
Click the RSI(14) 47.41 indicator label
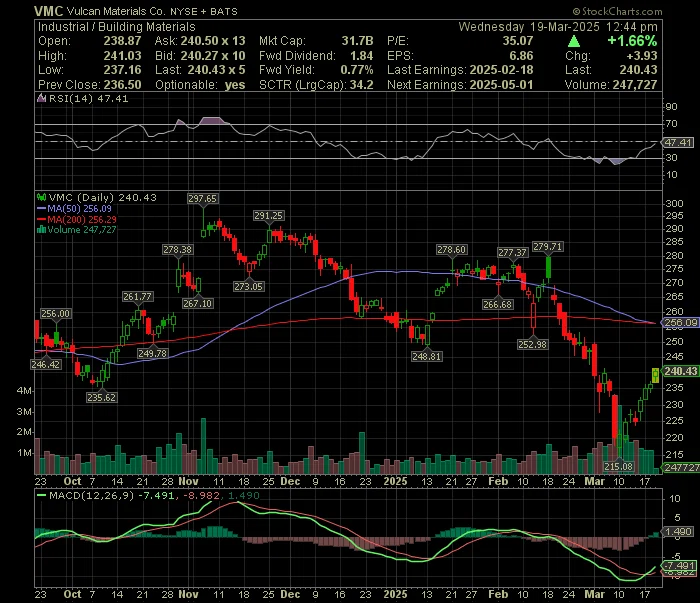pos(88,99)
